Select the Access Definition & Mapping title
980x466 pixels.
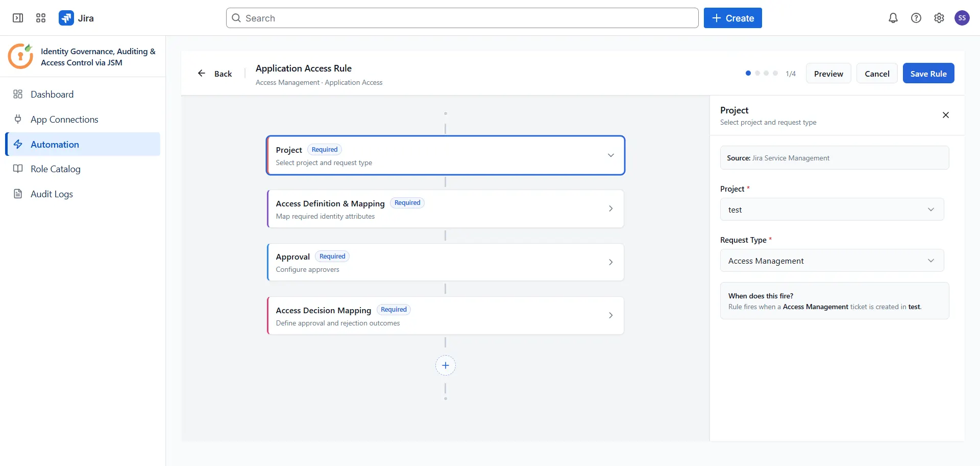coord(330,203)
